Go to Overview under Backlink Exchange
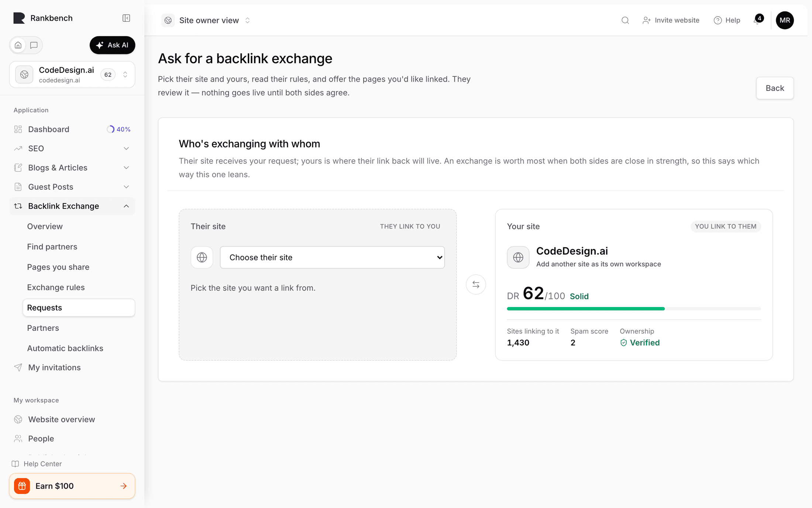The width and height of the screenshot is (812, 508). pyautogui.click(x=79, y=226)
